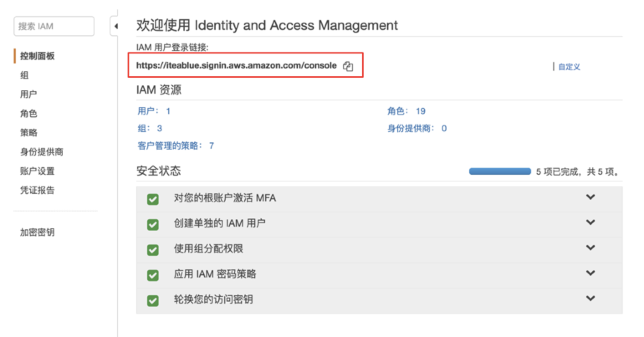Open the 角色: 19 resource link
644x337 pixels.
click(x=406, y=111)
